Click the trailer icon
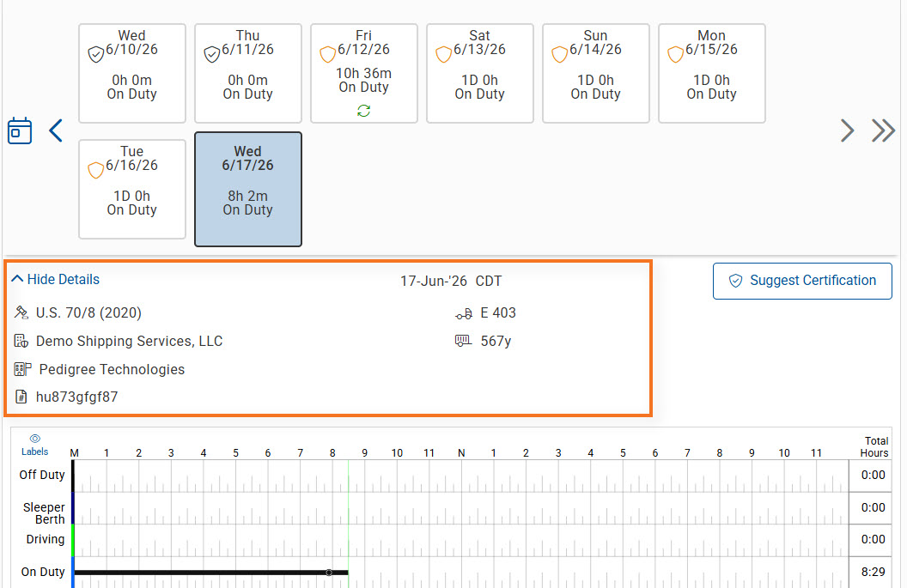907x588 pixels. 463,341
